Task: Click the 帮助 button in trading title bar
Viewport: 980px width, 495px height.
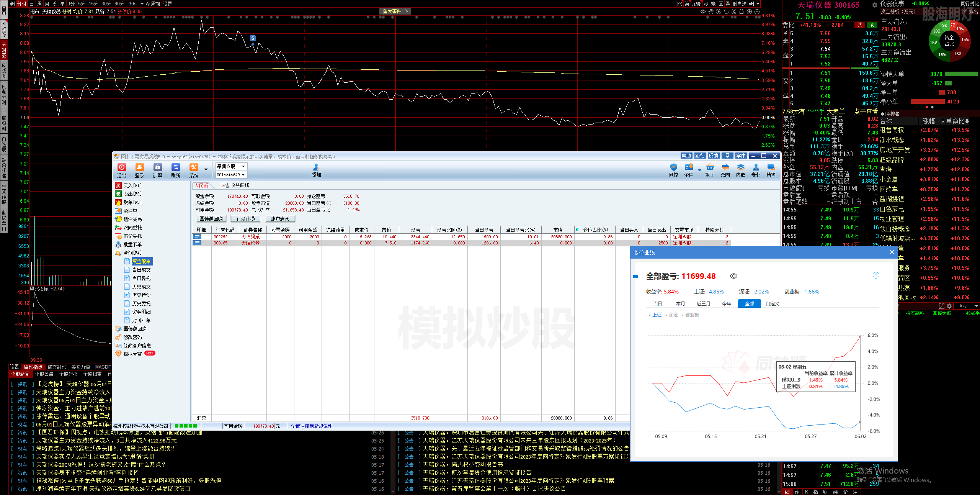Action: click(x=686, y=156)
